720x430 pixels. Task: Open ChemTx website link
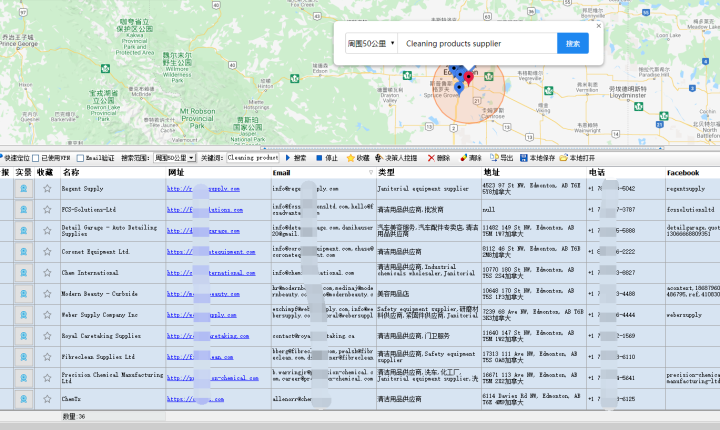(195, 399)
